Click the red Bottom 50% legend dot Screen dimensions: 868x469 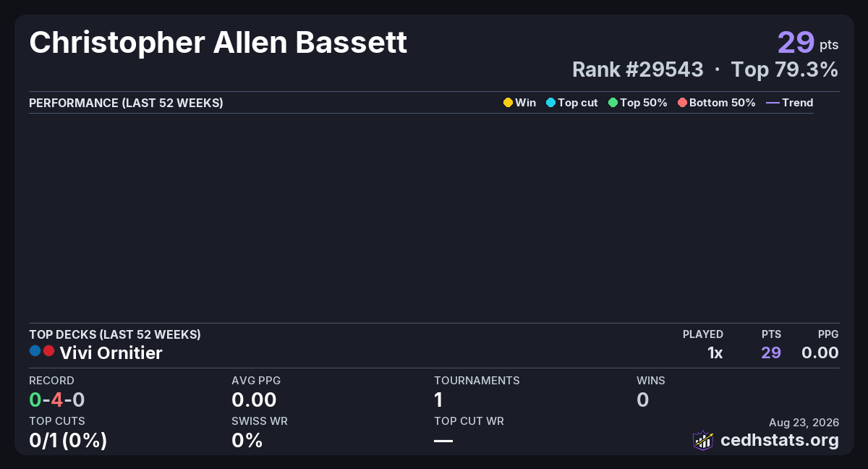682,103
